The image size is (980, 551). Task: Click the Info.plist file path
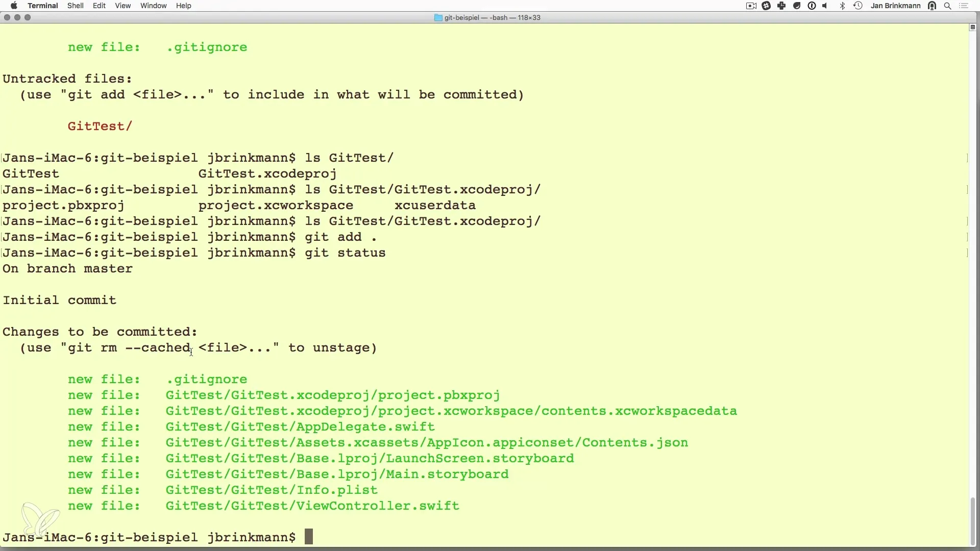272,490
